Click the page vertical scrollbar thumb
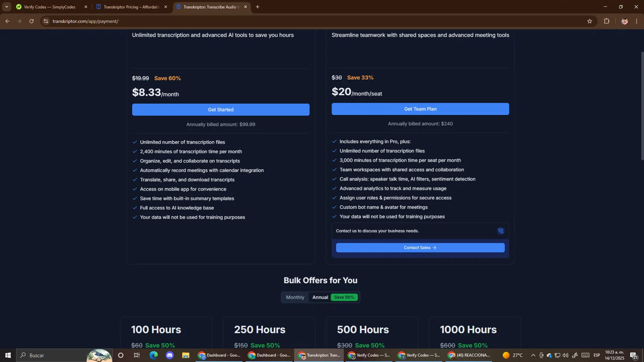Image resolution: width=644 pixels, height=362 pixels. tap(642, 106)
